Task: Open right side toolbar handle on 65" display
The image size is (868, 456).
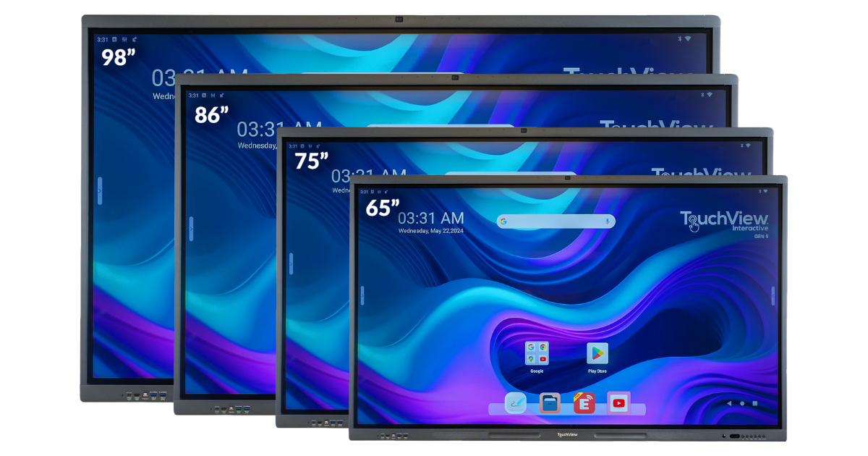Action: 773,295
